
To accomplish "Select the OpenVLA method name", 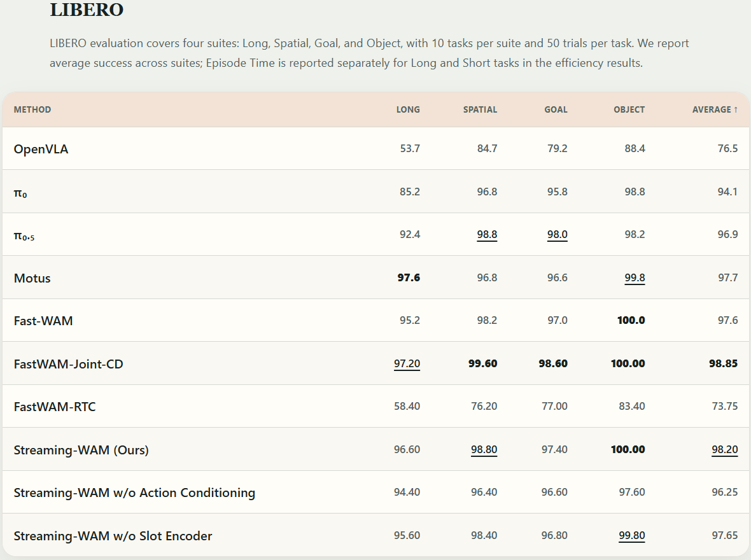I will [41, 149].
